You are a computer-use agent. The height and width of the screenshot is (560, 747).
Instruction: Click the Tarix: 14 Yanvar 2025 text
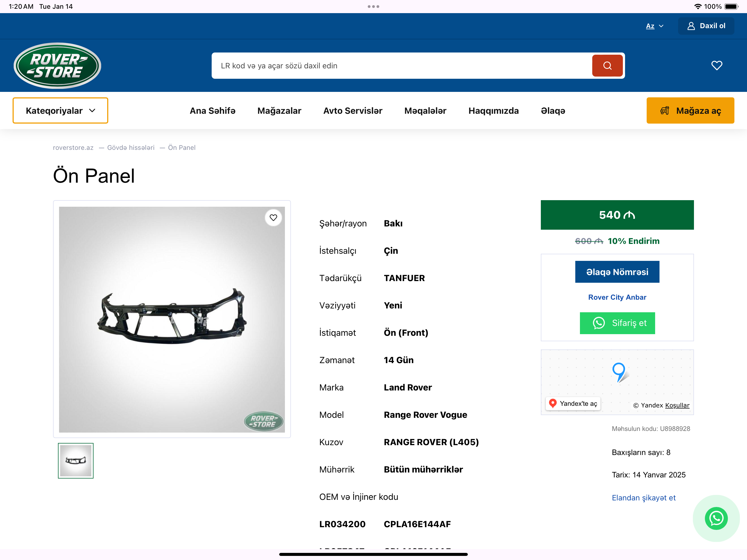(648, 475)
